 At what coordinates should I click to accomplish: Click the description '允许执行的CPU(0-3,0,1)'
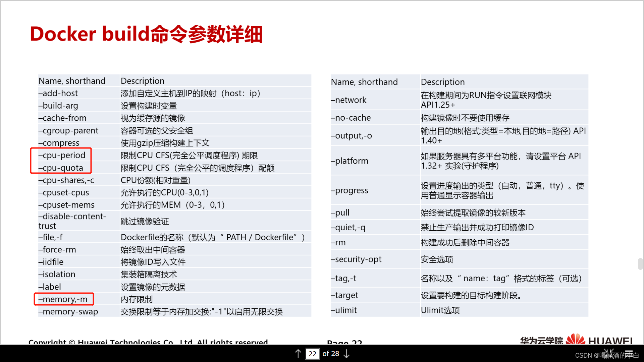coord(164,192)
